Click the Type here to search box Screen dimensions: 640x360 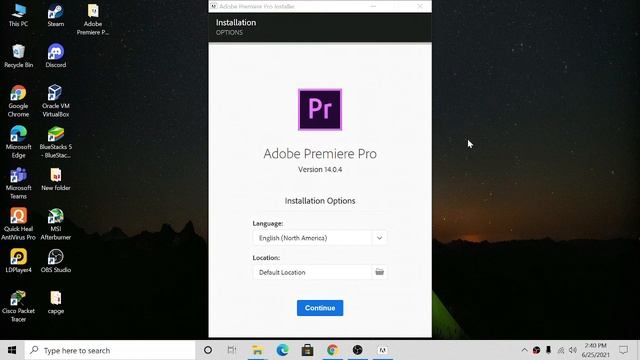pos(110,350)
